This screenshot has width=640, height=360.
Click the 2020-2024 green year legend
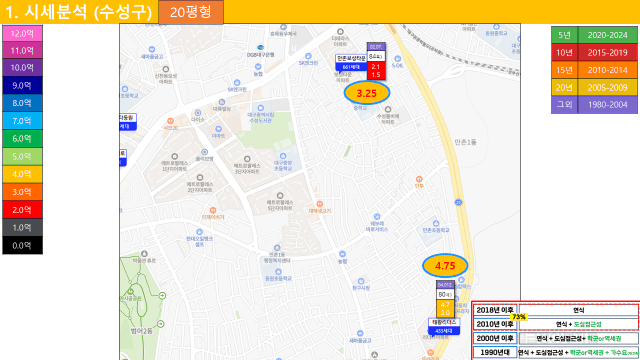[x=607, y=35]
